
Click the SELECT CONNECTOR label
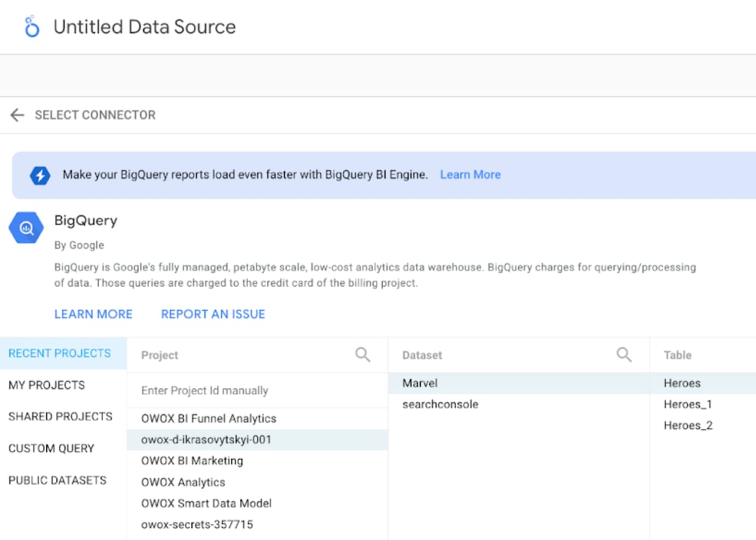[95, 115]
